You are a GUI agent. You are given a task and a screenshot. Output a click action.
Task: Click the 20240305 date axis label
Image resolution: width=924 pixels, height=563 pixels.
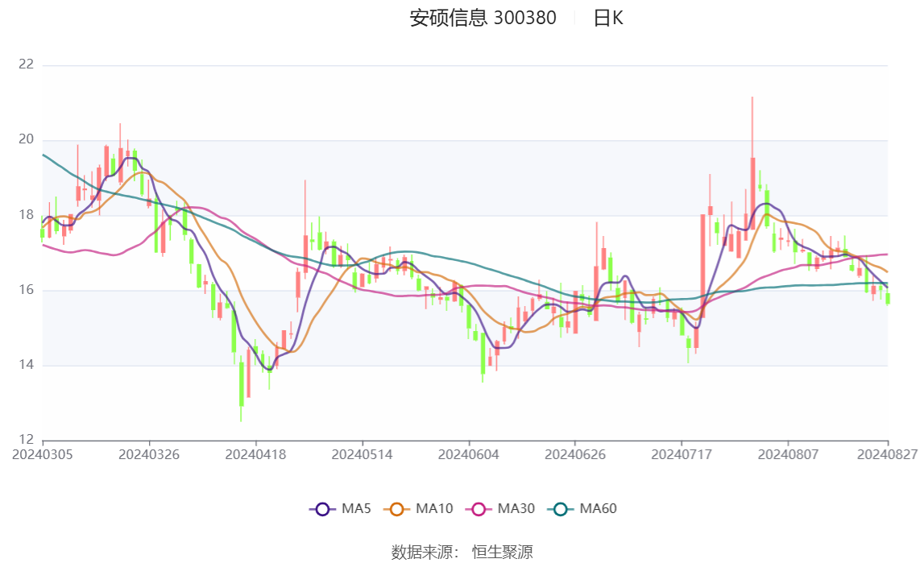(43, 454)
